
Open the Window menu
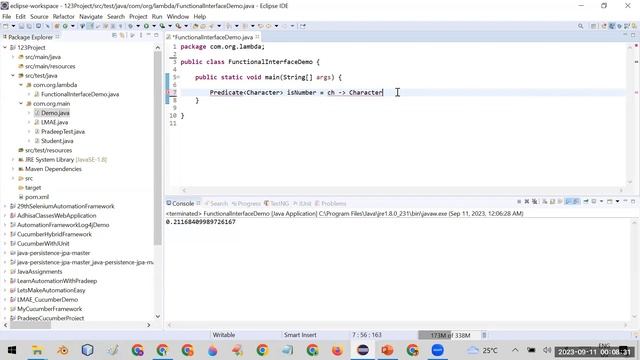178,17
